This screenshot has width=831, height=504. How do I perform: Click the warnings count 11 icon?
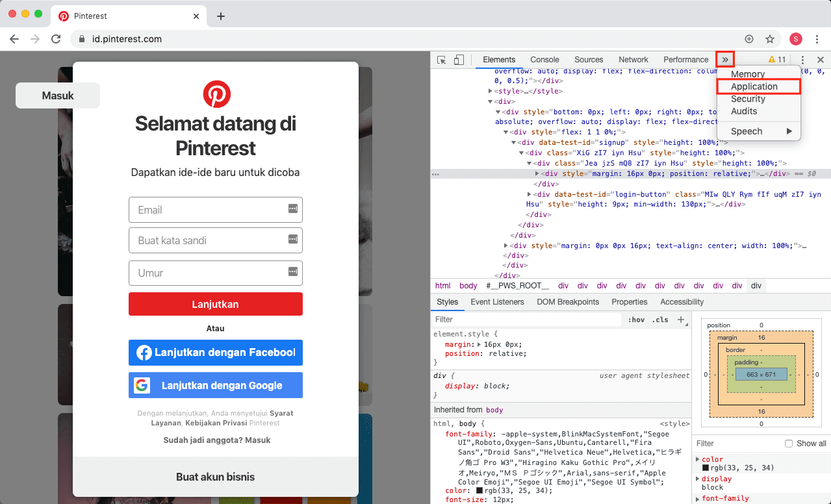(x=777, y=60)
